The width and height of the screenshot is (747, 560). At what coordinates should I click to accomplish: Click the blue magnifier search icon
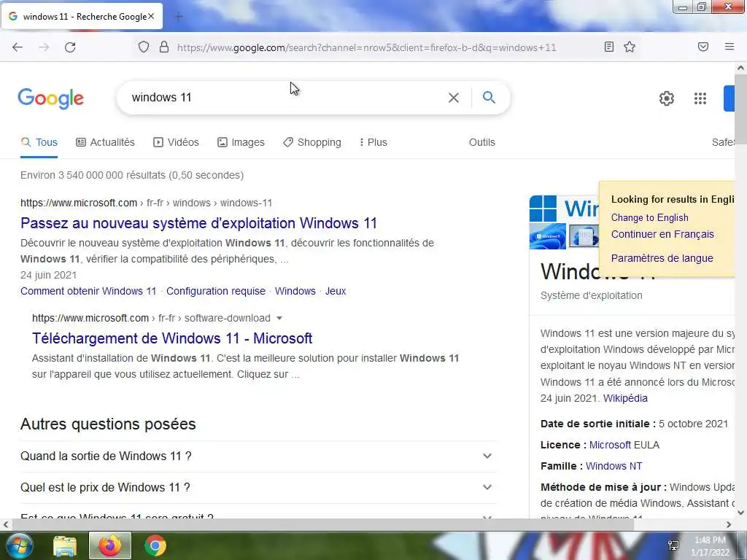pos(489,97)
